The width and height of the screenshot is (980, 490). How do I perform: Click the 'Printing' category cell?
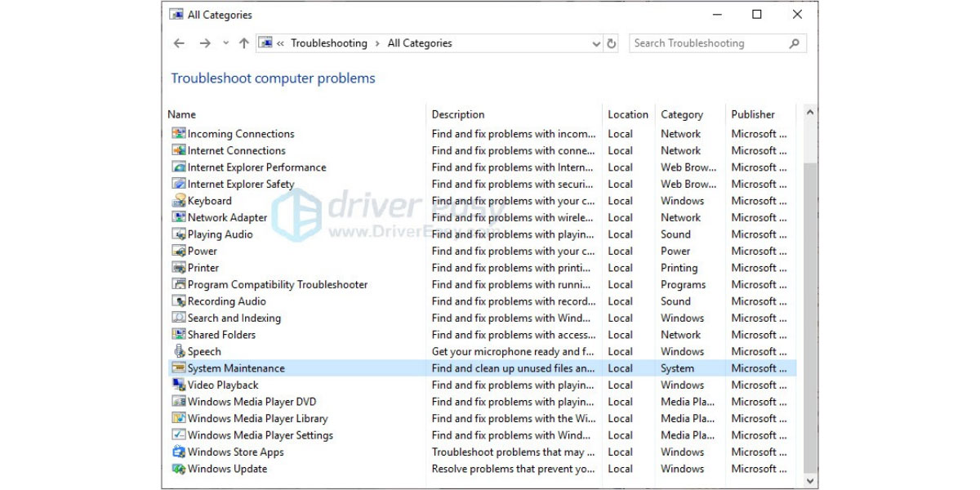(x=679, y=267)
